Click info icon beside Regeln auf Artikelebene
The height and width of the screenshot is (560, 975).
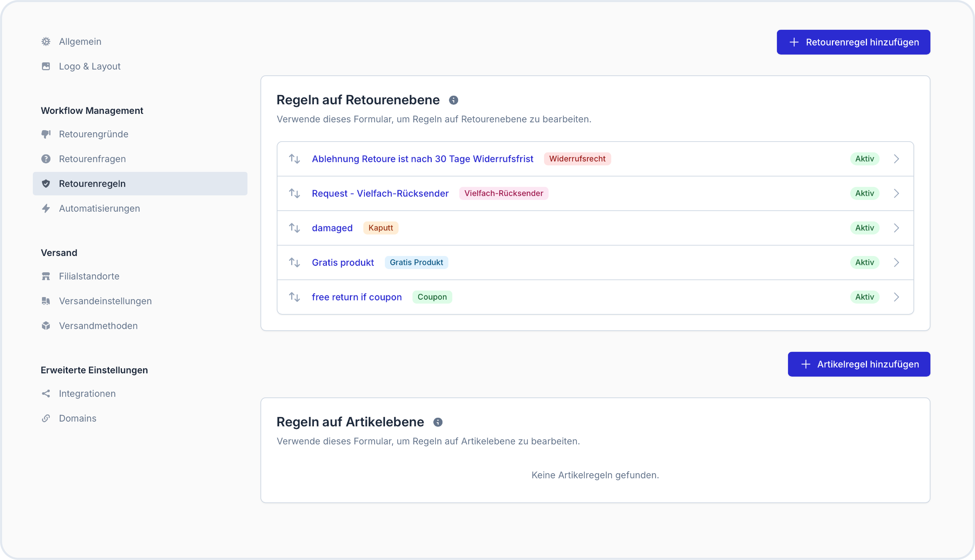click(437, 422)
